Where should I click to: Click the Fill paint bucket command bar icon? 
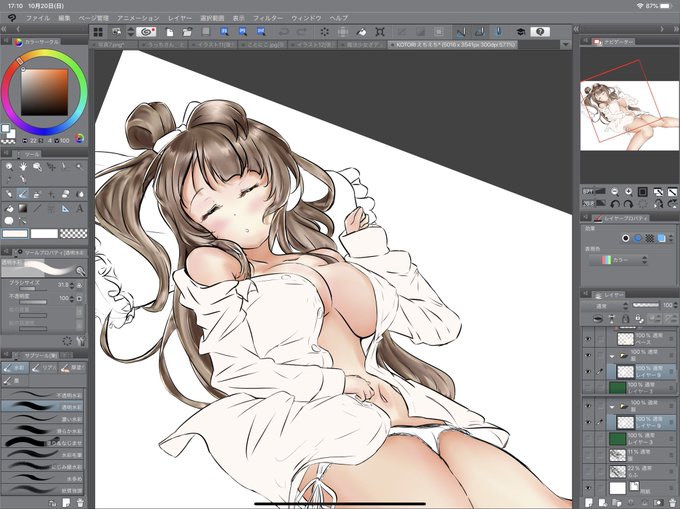[x=361, y=32]
